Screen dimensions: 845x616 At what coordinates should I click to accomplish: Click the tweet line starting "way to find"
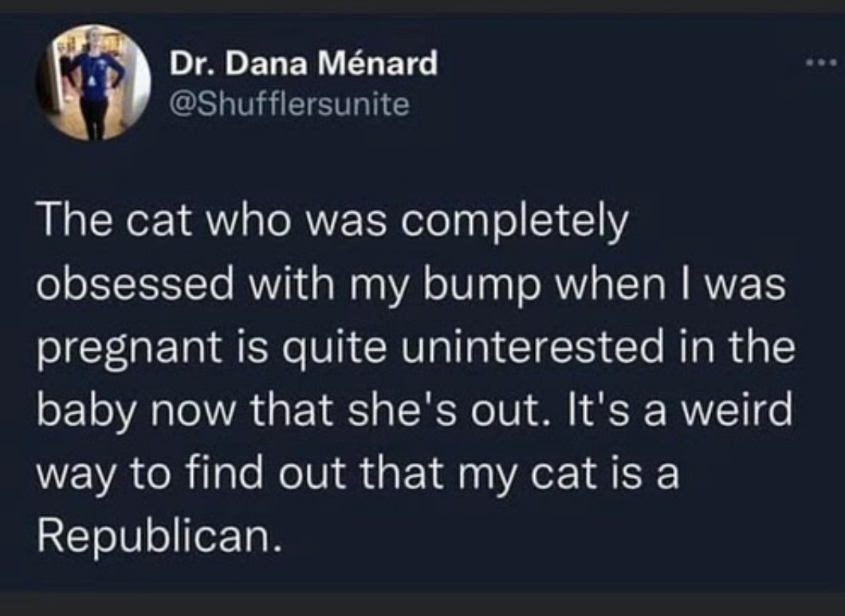(x=358, y=475)
